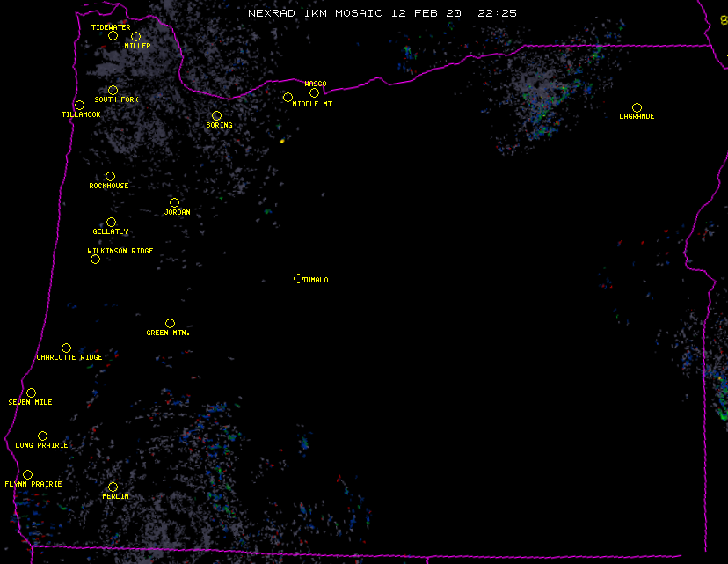Select the Tillamook station circle

click(79, 106)
